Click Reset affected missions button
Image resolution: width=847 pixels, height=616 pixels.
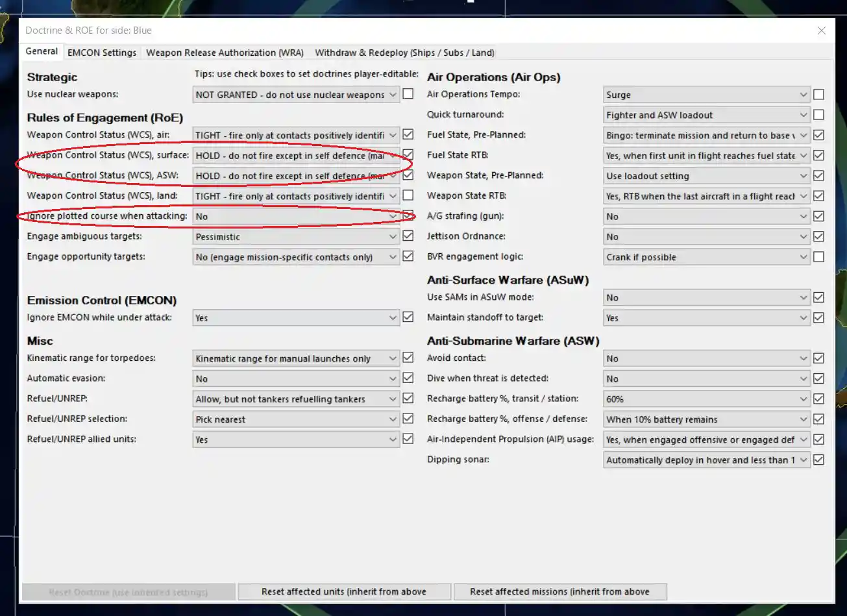(559, 591)
